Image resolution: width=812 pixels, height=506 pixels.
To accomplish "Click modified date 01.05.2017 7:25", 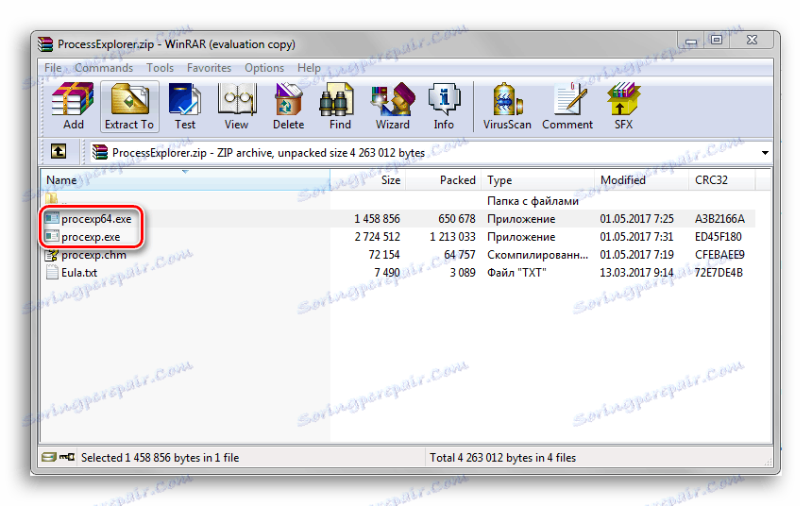I will tap(636, 219).
